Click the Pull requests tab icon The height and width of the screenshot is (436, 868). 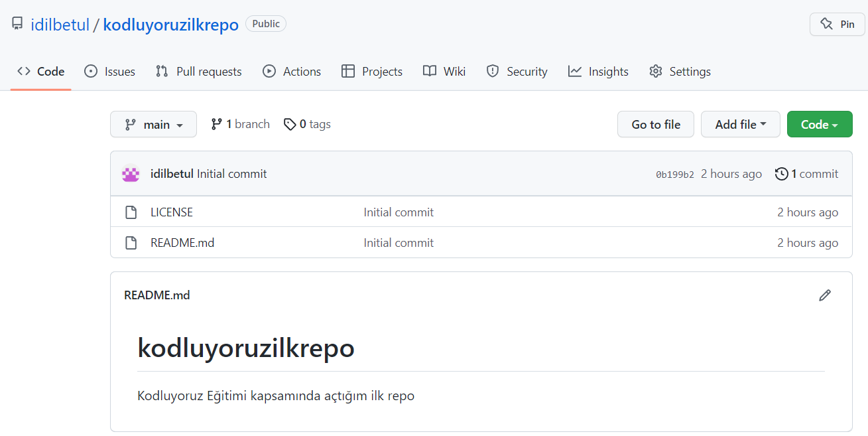click(162, 72)
